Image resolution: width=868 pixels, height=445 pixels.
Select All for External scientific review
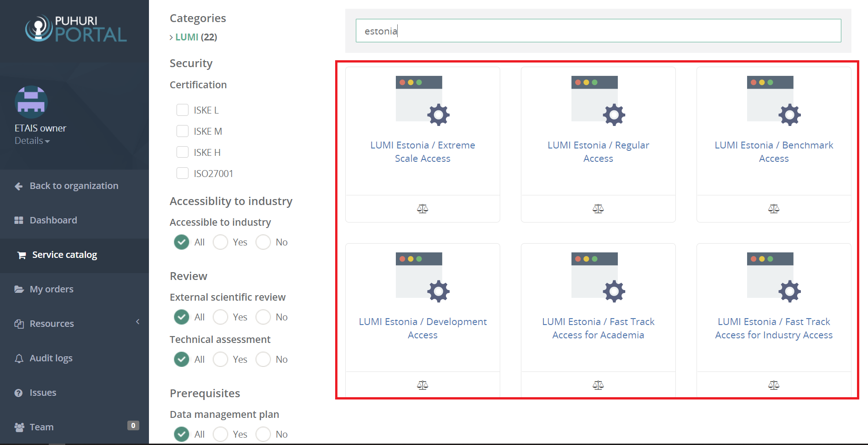tap(182, 317)
